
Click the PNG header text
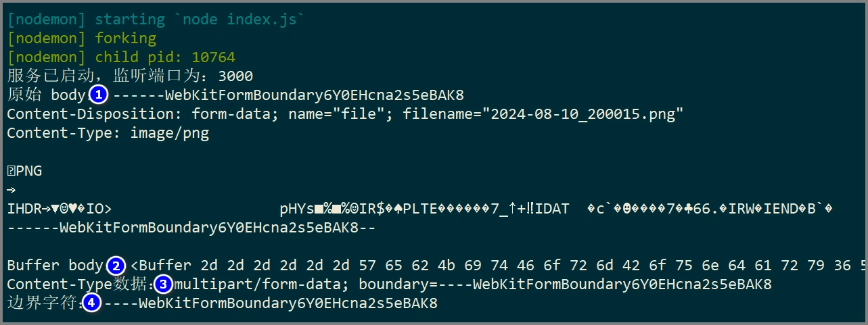pyautogui.click(x=26, y=171)
